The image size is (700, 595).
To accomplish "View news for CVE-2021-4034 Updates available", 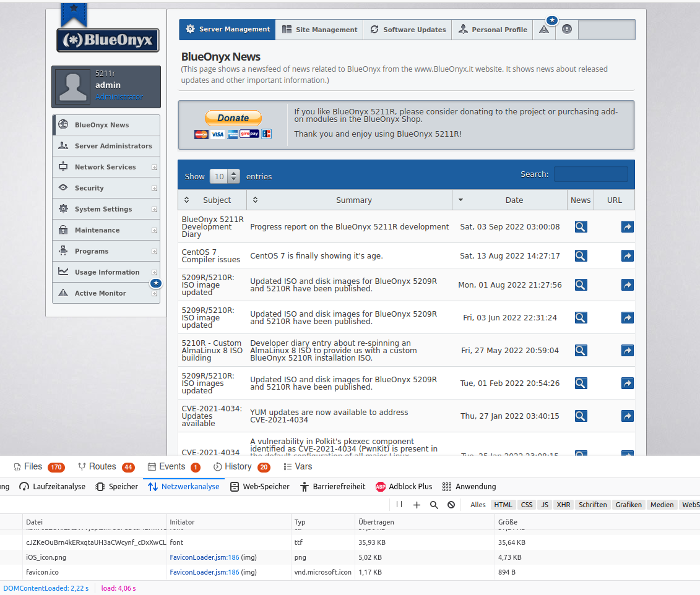I will coord(581,416).
